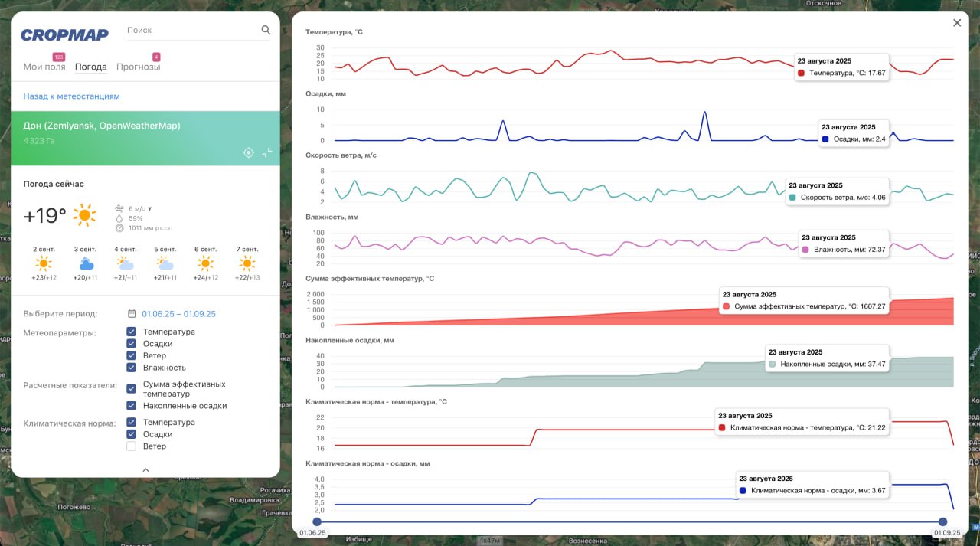
Task: Click the sun icon for 6 сент. forecast
Action: click(x=205, y=263)
